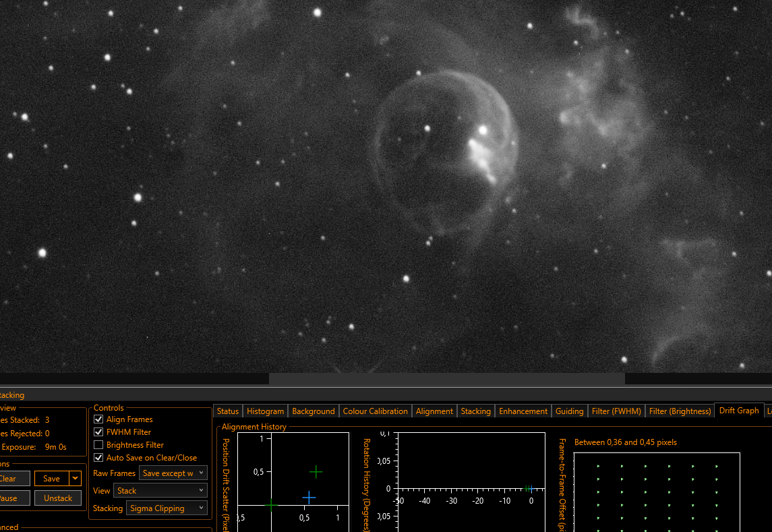Enable the Brightness Filter checkbox

pyautogui.click(x=98, y=445)
